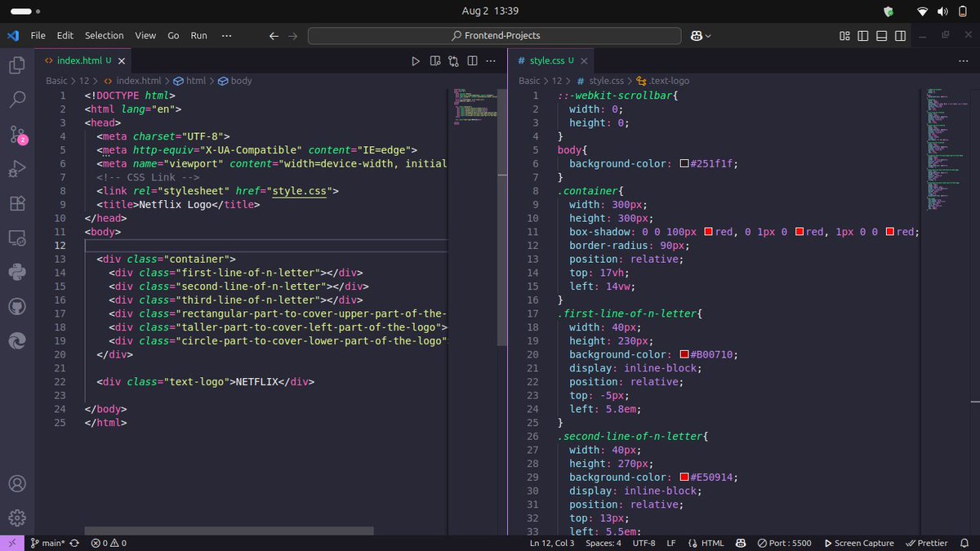The width and height of the screenshot is (980, 551).
Task: Open the Explorer view in activity bar
Action: point(16,64)
